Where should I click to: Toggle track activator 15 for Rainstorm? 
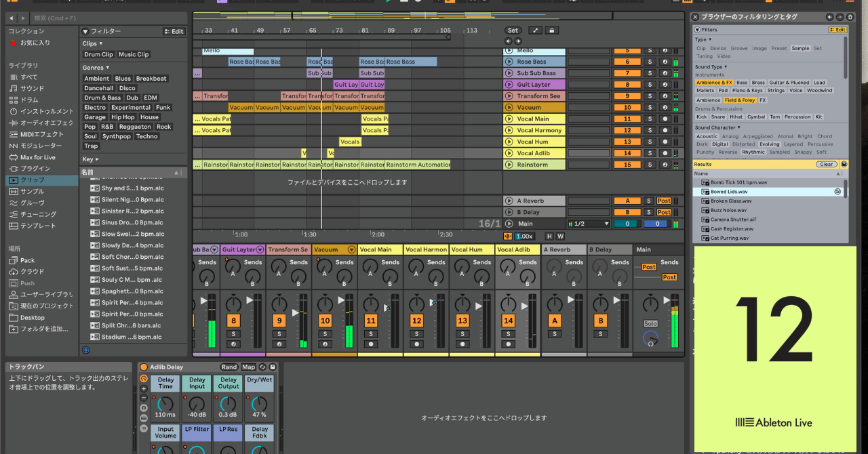pos(627,165)
